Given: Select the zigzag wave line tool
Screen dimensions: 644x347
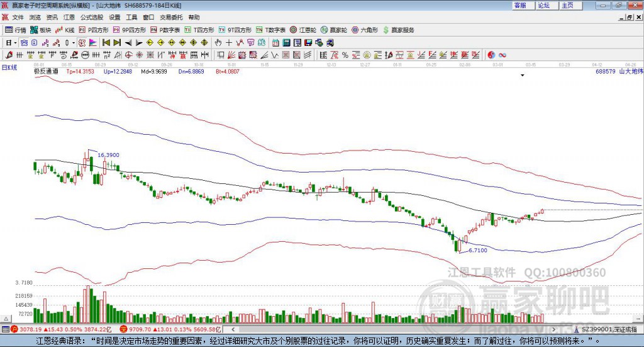Looking at the screenshot, I should pyautogui.click(x=274, y=55).
